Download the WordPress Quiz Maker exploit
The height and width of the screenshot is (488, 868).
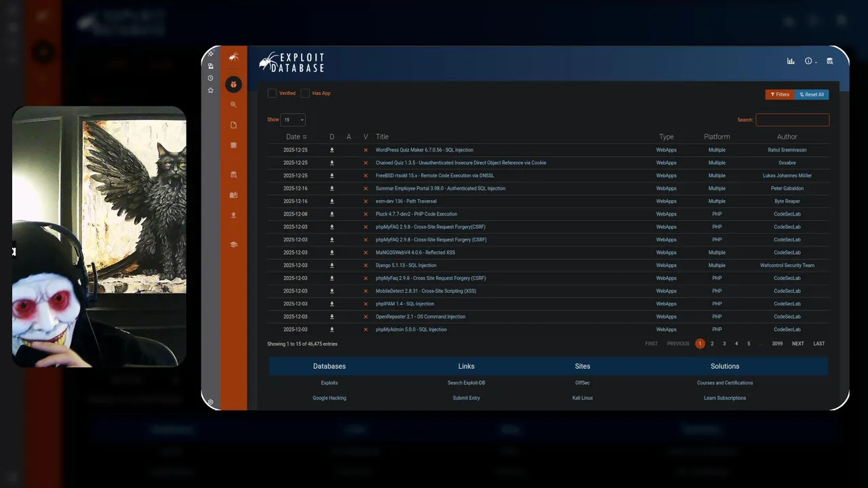pyautogui.click(x=332, y=150)
